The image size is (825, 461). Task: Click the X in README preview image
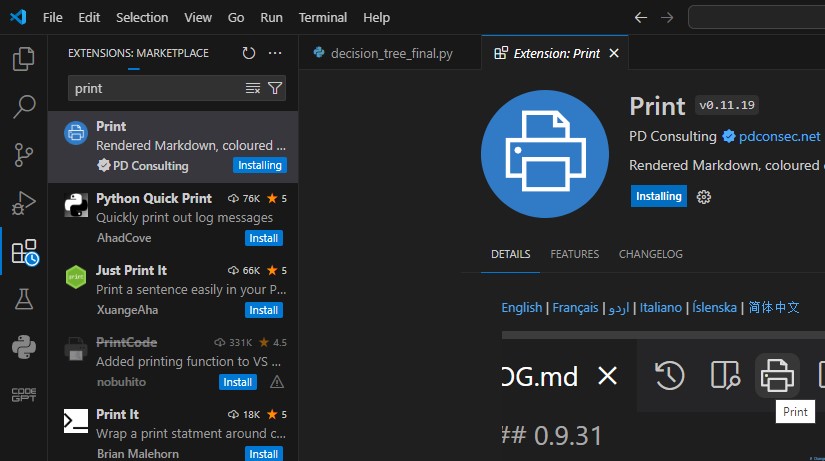click(x=607, y=376)
